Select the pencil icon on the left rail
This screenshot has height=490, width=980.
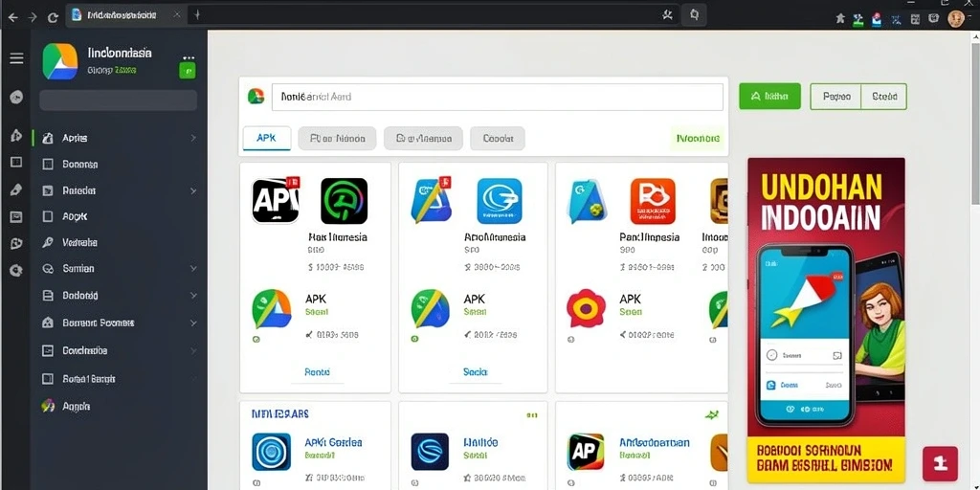17,190
